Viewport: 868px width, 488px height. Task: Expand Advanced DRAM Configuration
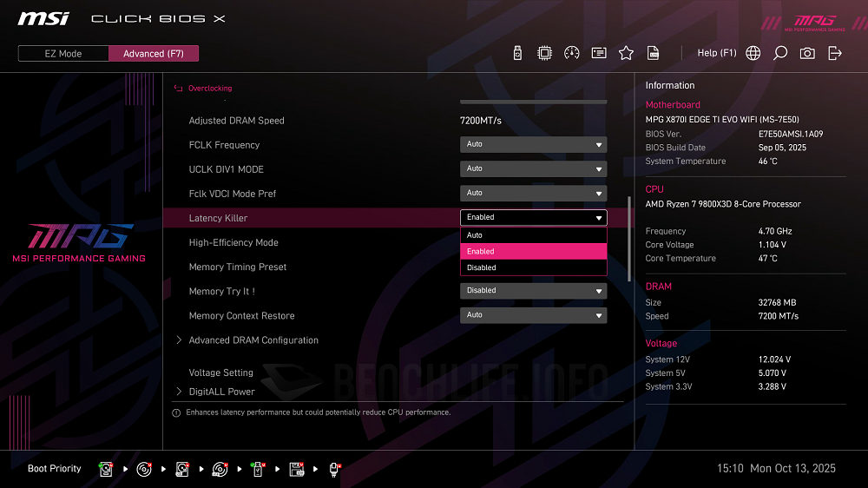tap(253, 340)
